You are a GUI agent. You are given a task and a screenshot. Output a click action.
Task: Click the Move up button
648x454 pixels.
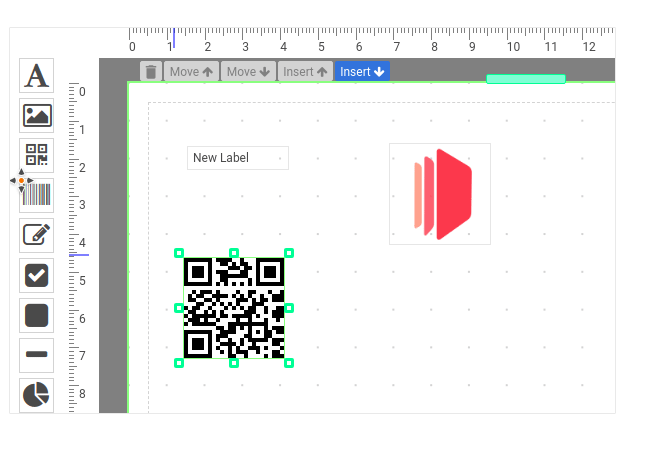pos(191,71)
